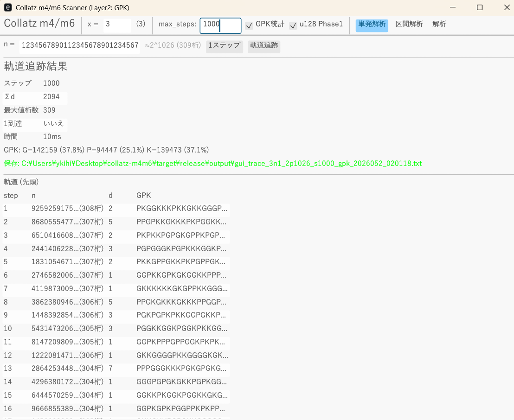Select GPK string in step 1 row
The image size is (514, 420).
click(x=181, y=209)
